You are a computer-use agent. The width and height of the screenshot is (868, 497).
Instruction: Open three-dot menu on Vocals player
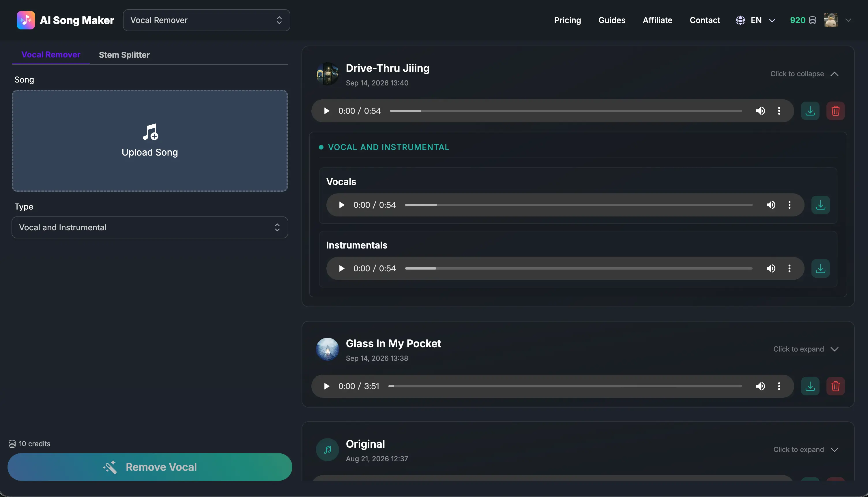[789, 205]
